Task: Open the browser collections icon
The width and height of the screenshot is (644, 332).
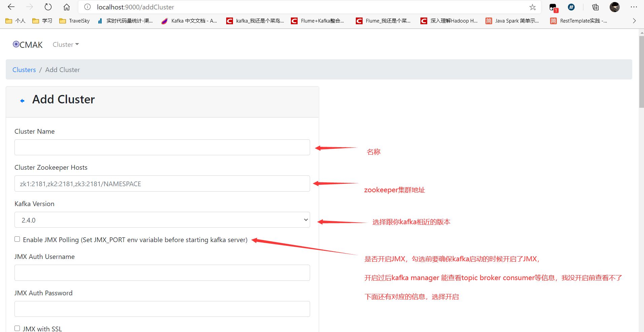Action: (x=595, y=7)
